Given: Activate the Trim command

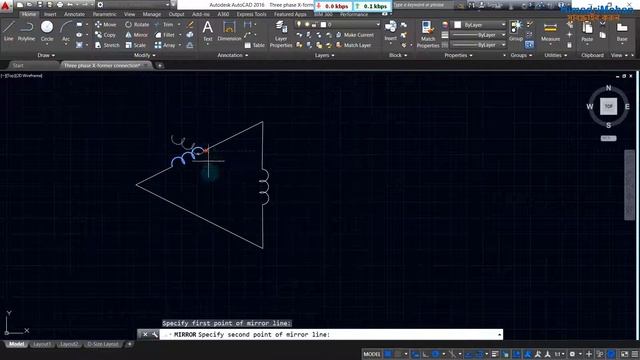Looking at the screenshot, I should click(164, 24).
